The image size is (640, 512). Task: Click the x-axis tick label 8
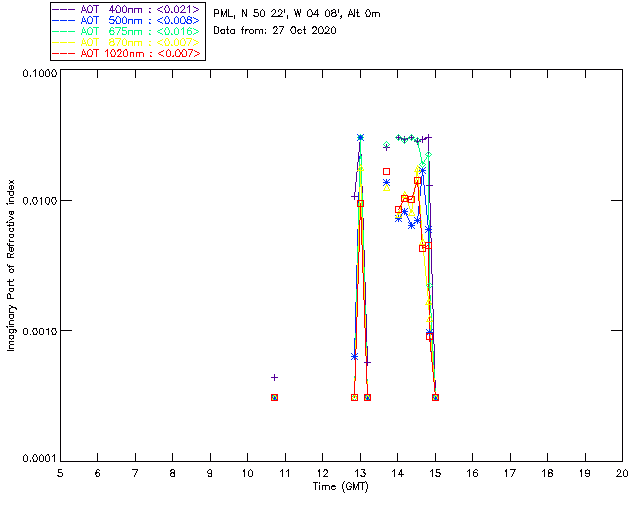173,473
